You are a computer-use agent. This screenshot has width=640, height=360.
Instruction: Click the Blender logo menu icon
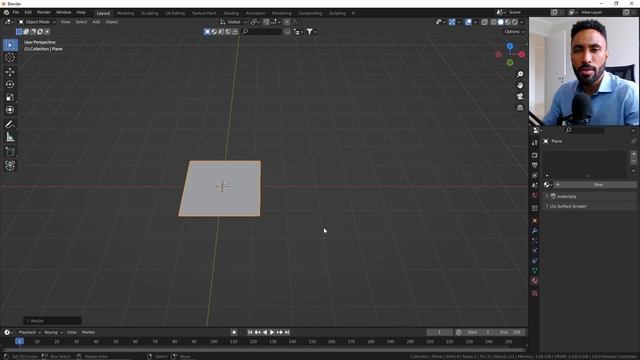[x=6, y=13]
